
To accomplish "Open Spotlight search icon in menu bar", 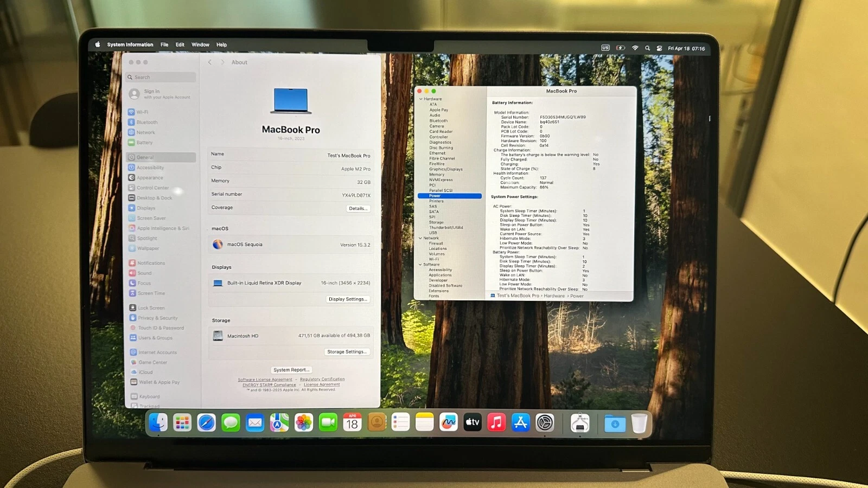I will [x=647, y=48].
